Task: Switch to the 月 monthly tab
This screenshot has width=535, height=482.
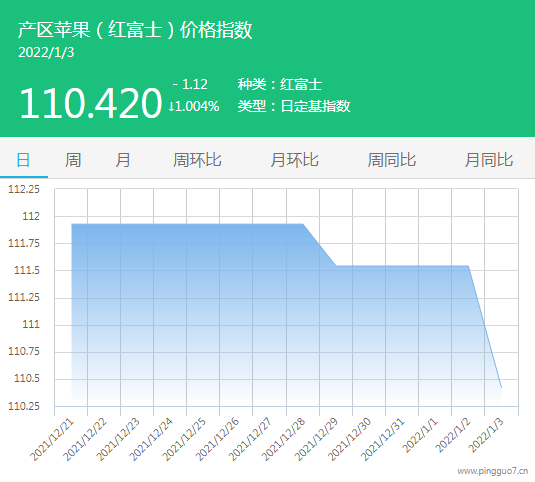Action: click(x=122, y=160)
